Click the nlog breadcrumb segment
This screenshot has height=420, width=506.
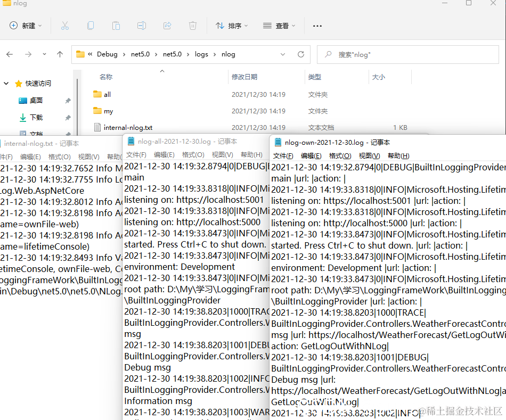tap(228, 54)
